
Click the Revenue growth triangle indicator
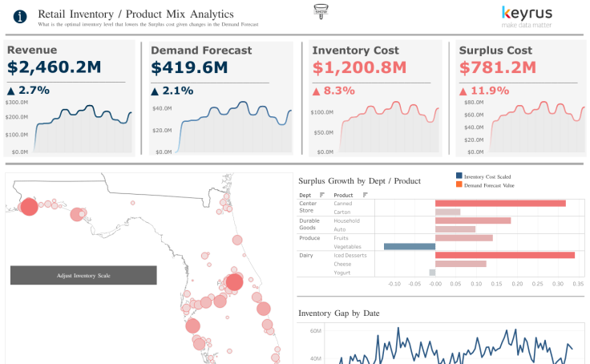point(11,91)
